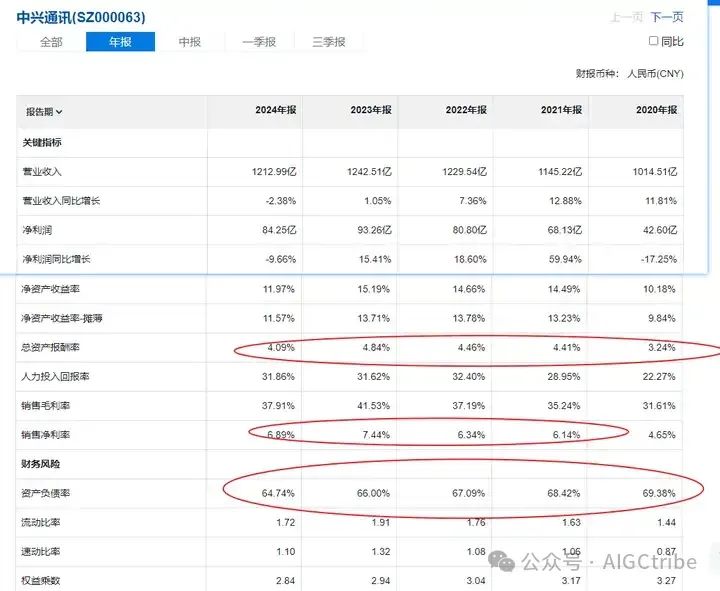This screenshot has width=720, height=591.
Task: Select the 总资产报酬率 row label
Action: tap(50, 348)
